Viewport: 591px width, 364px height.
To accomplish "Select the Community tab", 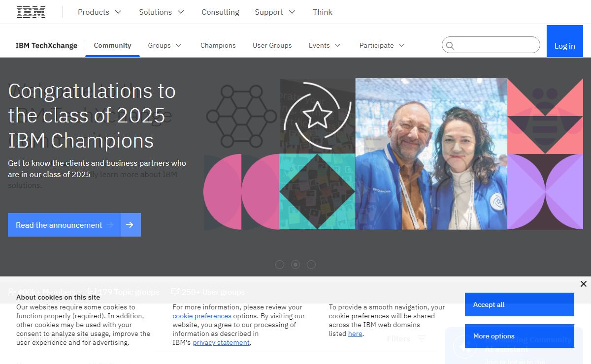I will coord(112,45).
